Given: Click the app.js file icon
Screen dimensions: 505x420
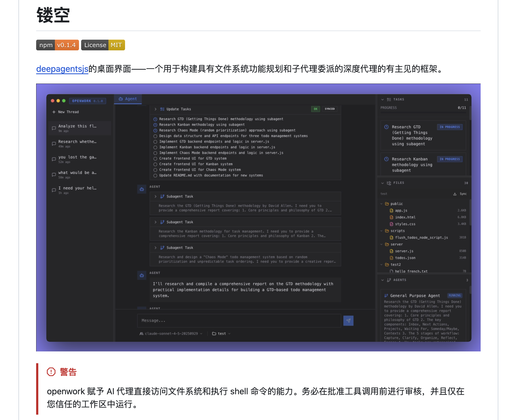Looking at the screenshot, I should 391,211.
